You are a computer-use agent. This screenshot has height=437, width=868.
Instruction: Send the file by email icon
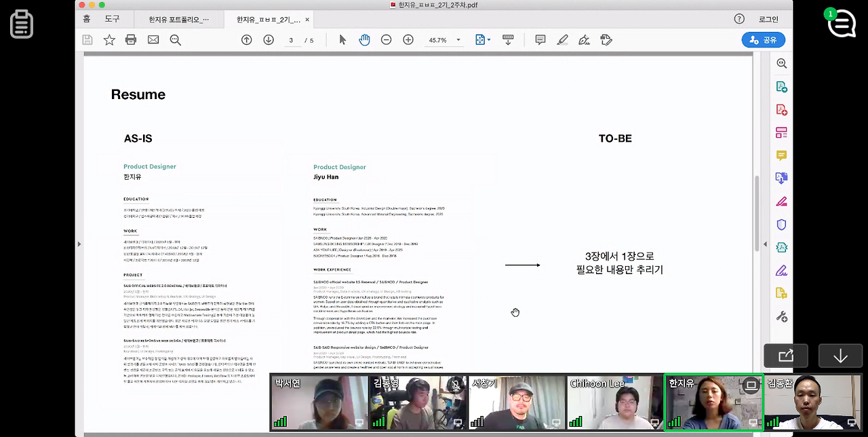153,40
